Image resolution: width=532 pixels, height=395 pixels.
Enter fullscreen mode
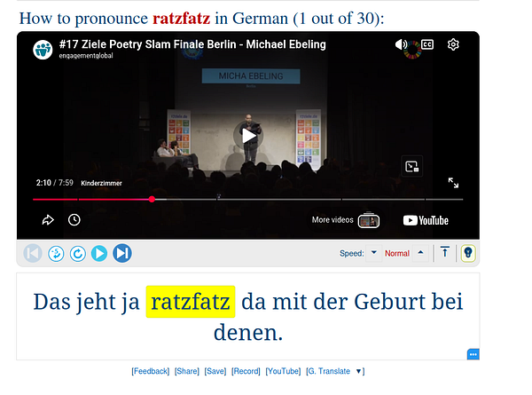pos(453,183)
